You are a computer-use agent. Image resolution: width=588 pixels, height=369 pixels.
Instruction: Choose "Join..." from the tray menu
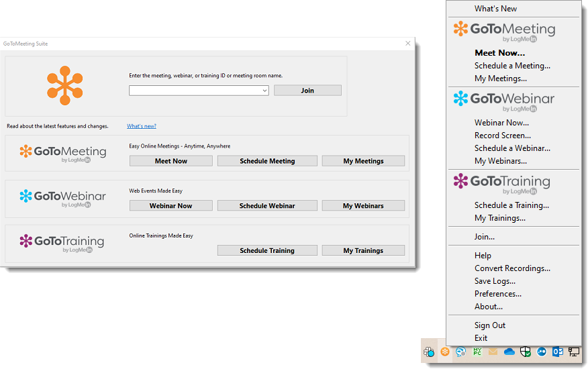click(484, 237)
